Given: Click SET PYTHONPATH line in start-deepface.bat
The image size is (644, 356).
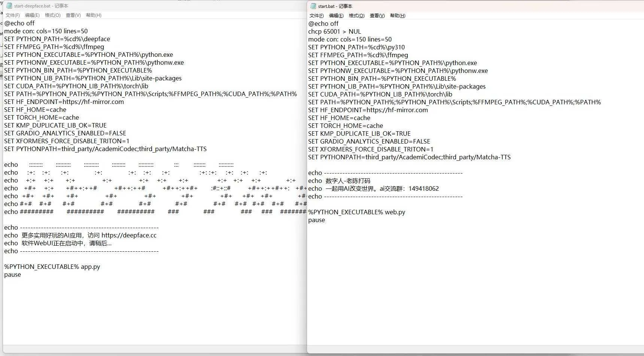Looking at the screenshot, I should 106,149.
